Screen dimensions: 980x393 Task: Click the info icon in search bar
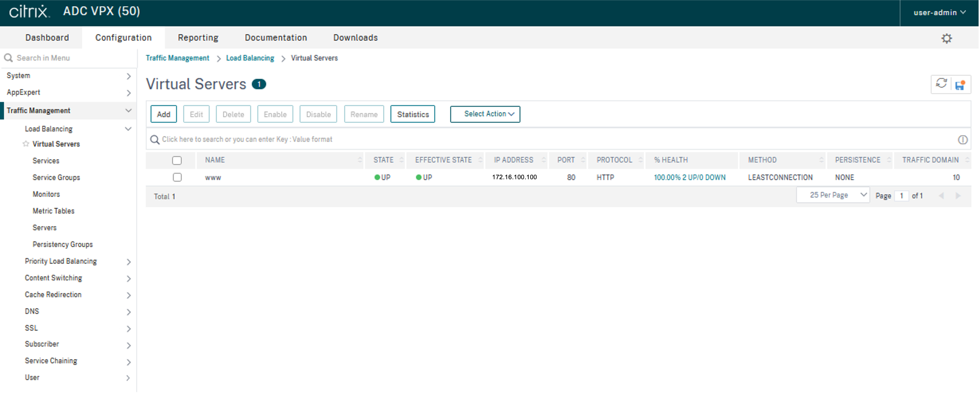coord(962,140)
